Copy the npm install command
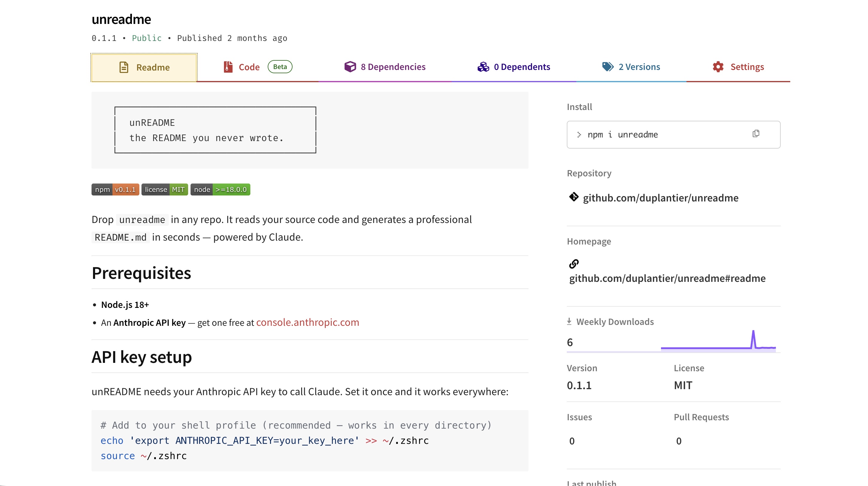 (x=756, y=134)
